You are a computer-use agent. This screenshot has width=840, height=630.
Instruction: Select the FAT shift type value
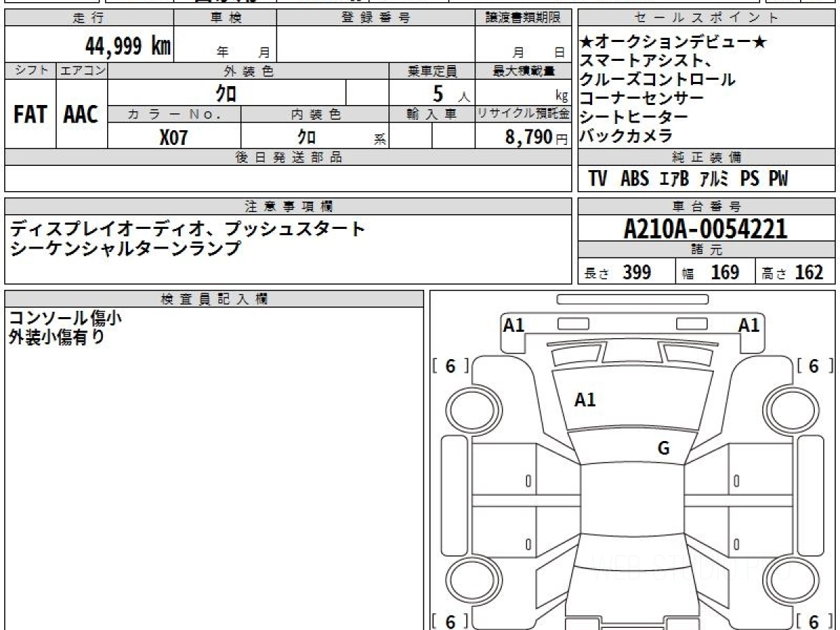tap(30, 115)
